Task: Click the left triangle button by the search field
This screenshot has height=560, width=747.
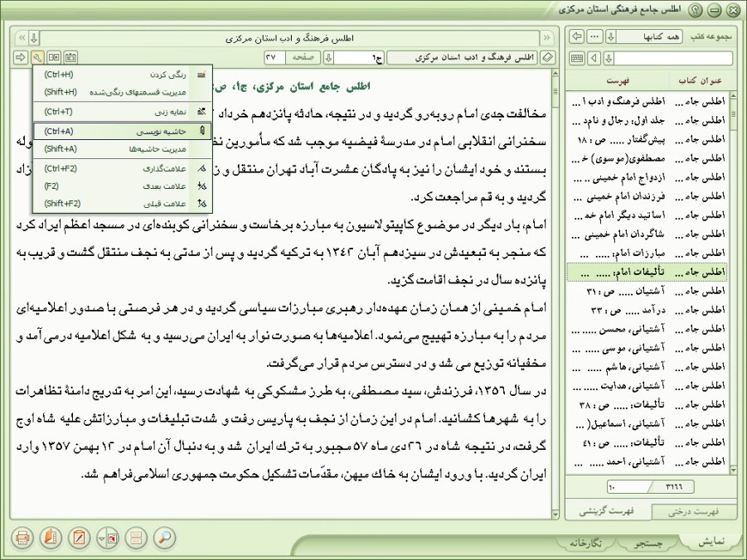Action: click(594, 59)
